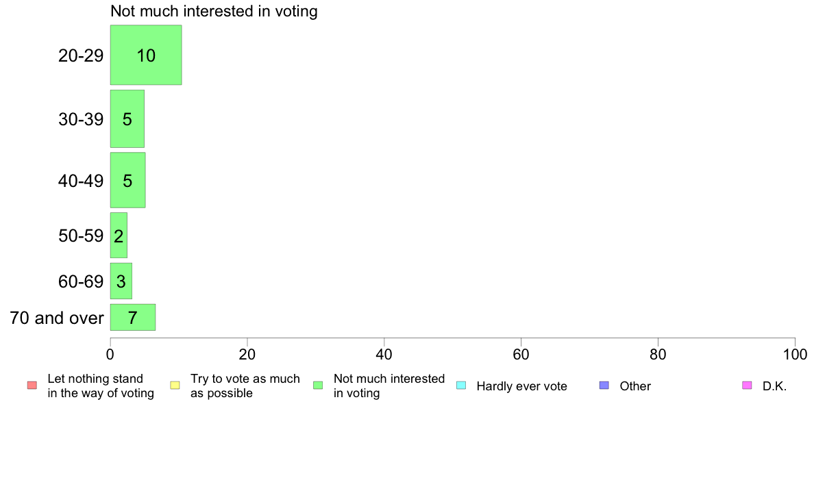The height and width of the screenshot is (504, 814).
Task: Click the 'Hardly ever vote' legend label
Action: (x=521, y=386)
